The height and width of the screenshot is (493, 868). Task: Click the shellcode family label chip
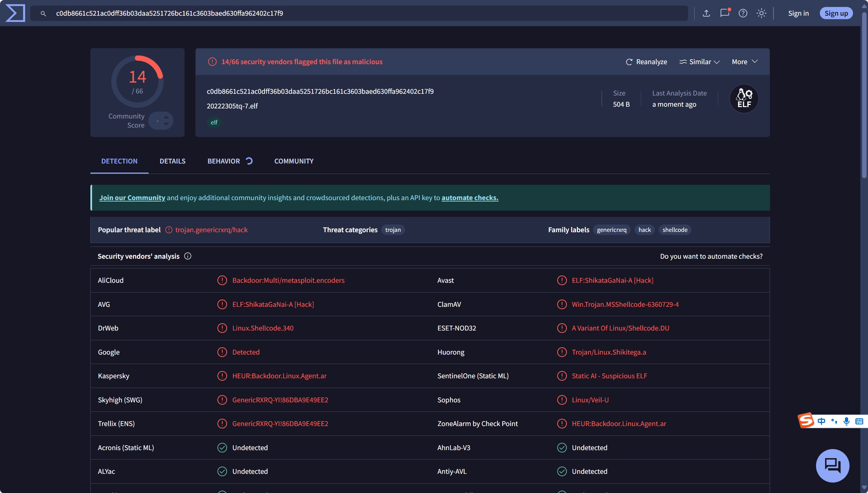675,230
